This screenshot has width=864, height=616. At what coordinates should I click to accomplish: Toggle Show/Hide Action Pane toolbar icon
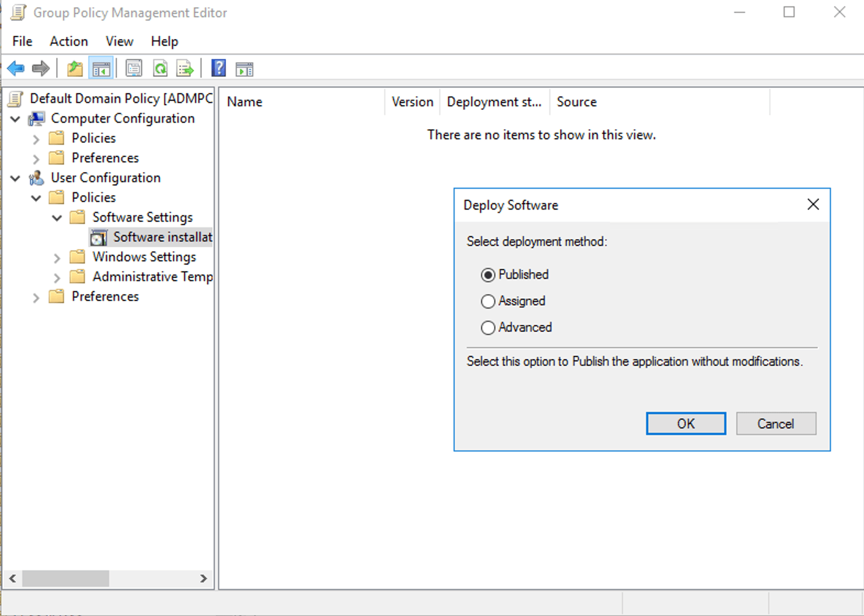coord(244,69)
